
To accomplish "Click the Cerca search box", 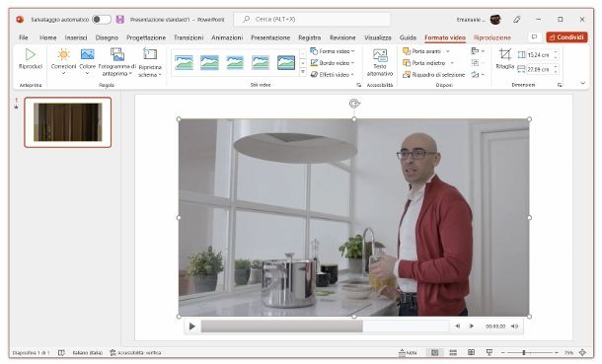I will pos(313,19).
